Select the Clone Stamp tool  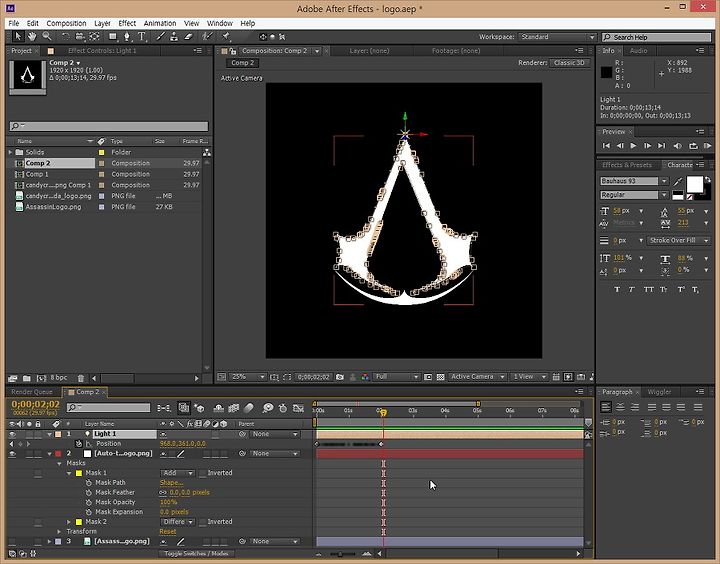pyautogui.click(x=174, y=37)
